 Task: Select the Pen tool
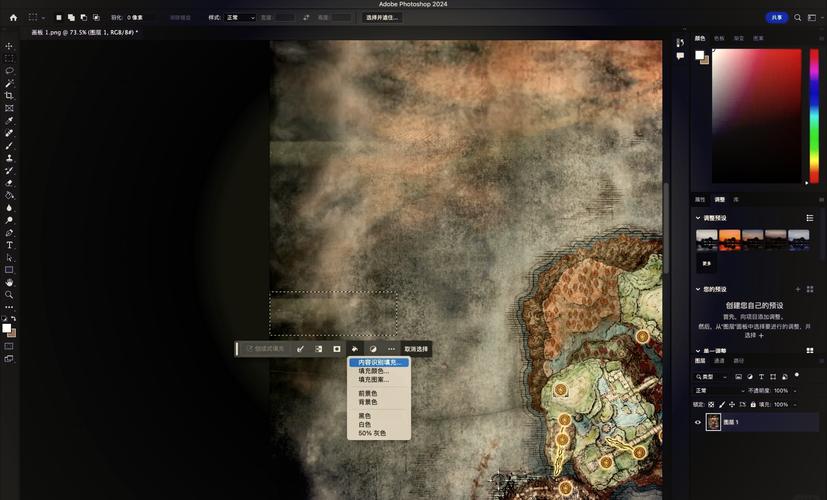9,233
